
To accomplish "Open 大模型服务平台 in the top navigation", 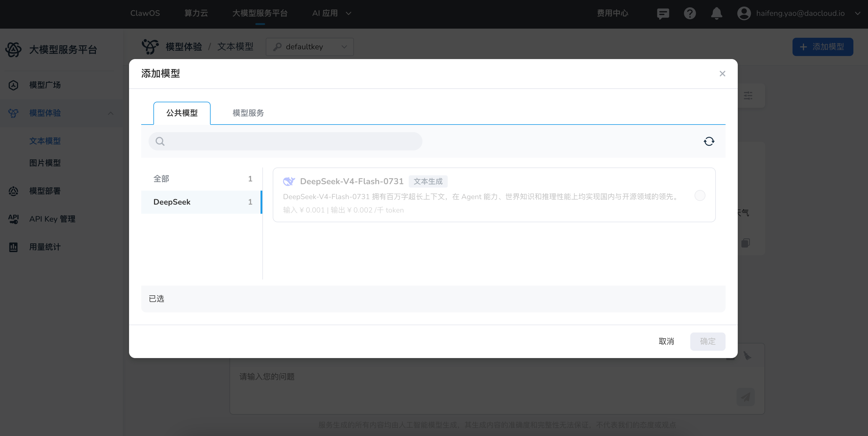I will coord(260,13).
